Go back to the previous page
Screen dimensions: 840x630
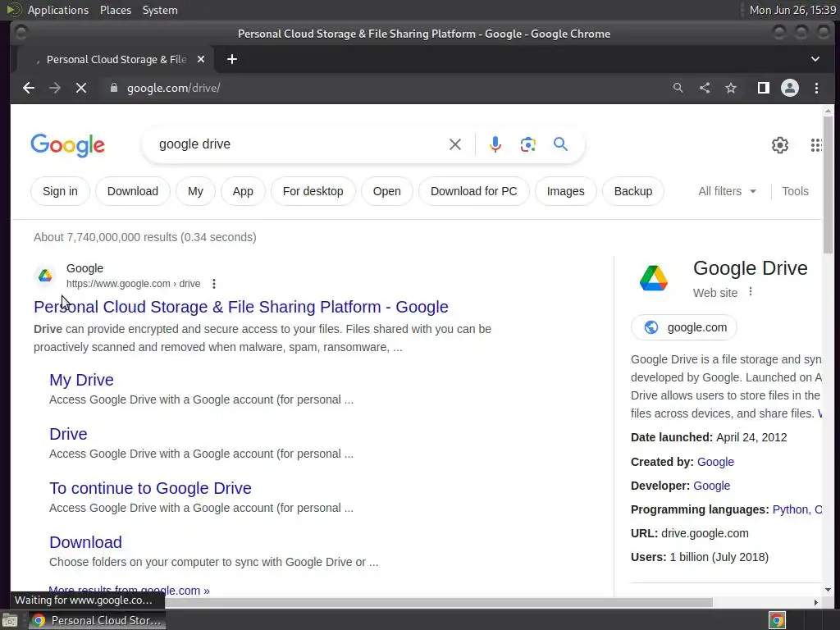coord(29,88)
